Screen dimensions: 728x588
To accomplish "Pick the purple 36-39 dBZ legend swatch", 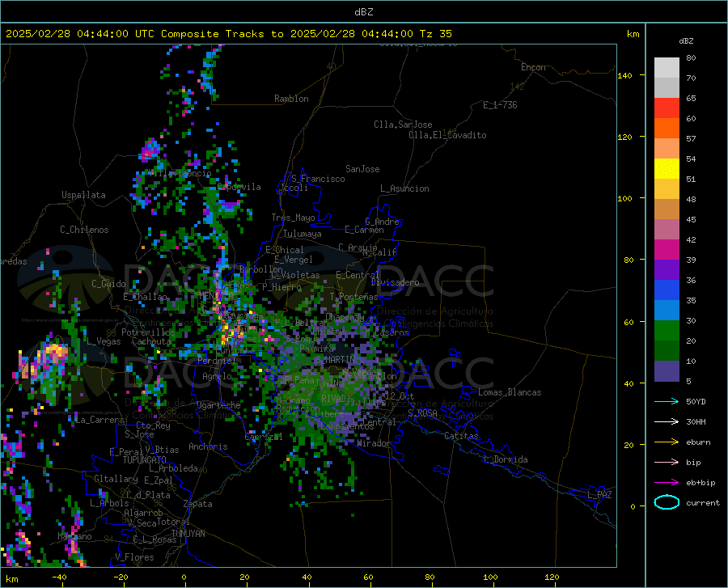I will point(667,270).
